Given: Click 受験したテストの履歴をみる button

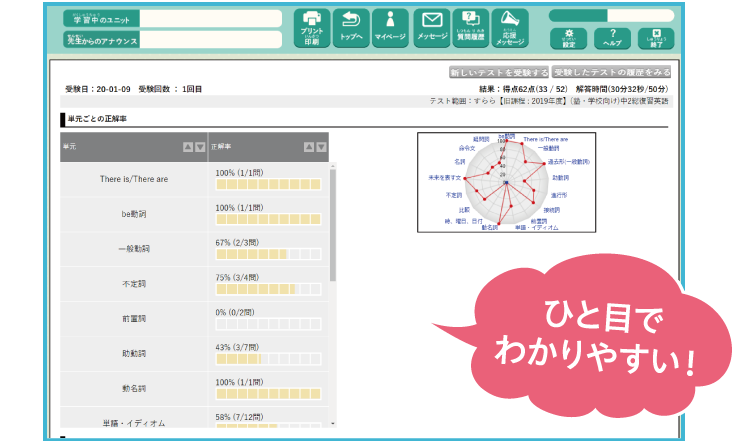Looking at the screenshot, I should click(611, 73).
